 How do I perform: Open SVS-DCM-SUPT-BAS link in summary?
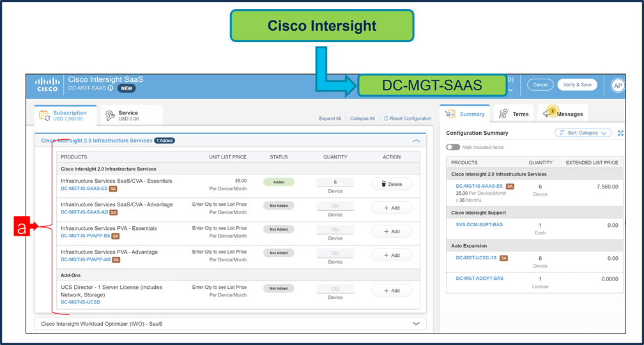coord(479,225)
